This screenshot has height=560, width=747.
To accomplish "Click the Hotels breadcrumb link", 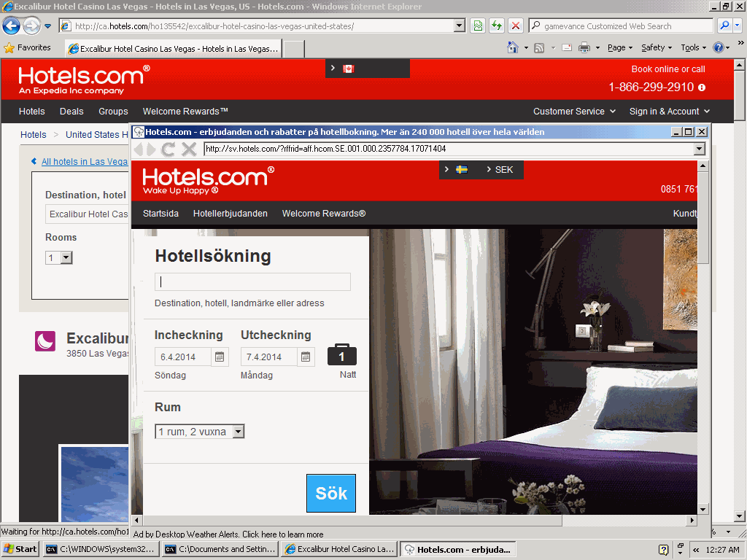I will coord(34,135).
